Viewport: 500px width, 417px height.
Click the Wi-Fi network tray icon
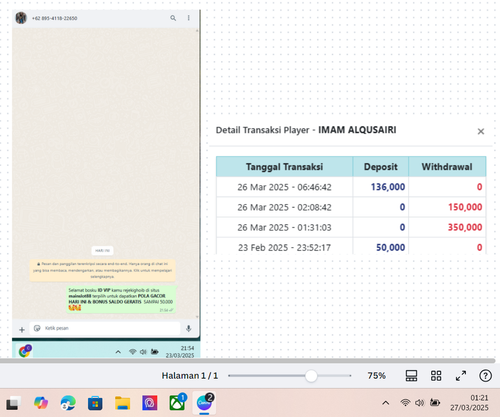[x=405, y=403]
